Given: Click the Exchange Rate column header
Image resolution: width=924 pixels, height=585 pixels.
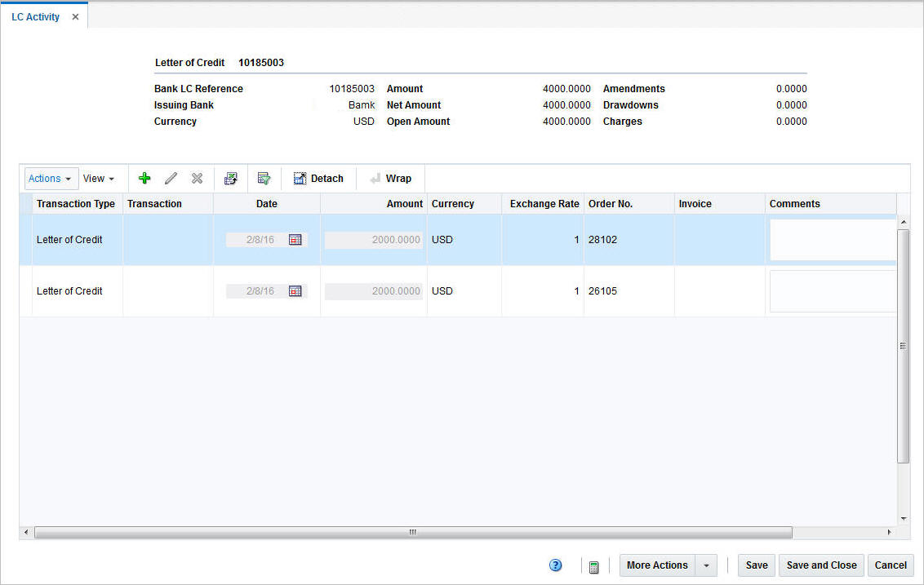Looking at the screenshot, I should [543, 203].
